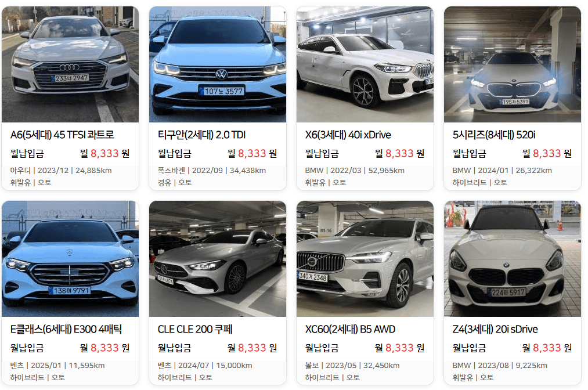Click the XC60(2세대) B5 AWD title
The image size is (588, 390).
(x=350, y=329)
